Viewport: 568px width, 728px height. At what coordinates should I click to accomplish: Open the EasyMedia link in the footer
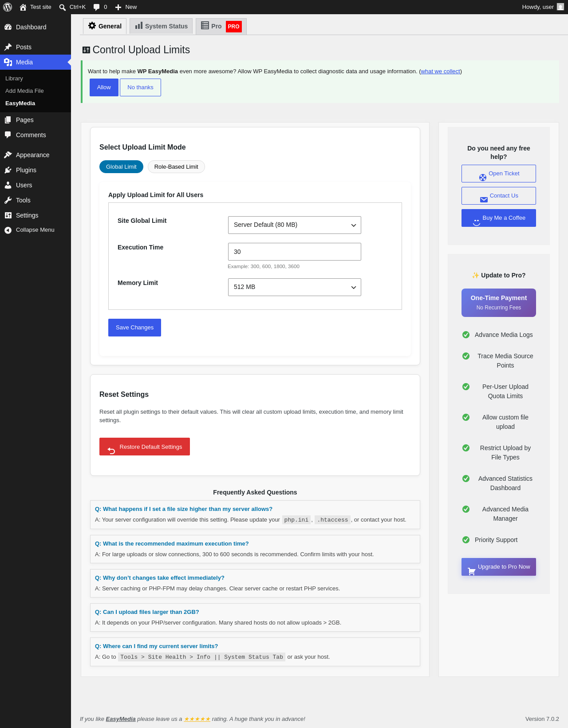[x=121, y=719]
